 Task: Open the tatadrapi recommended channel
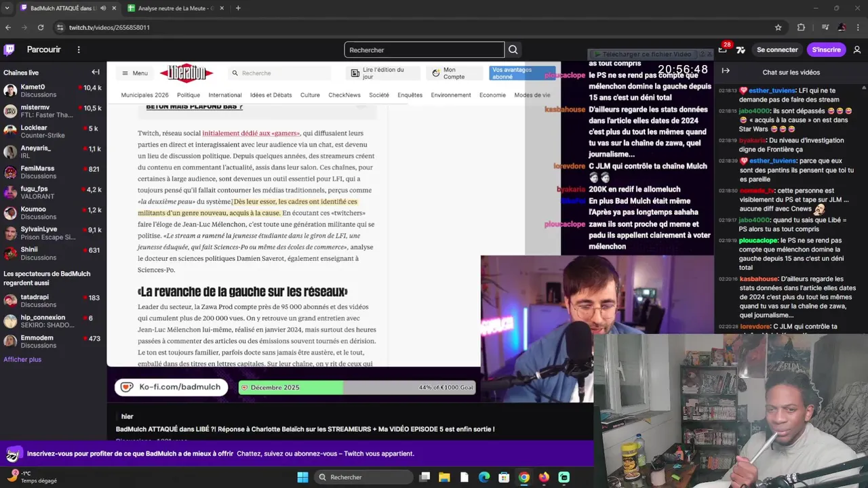tap(53, 301)
